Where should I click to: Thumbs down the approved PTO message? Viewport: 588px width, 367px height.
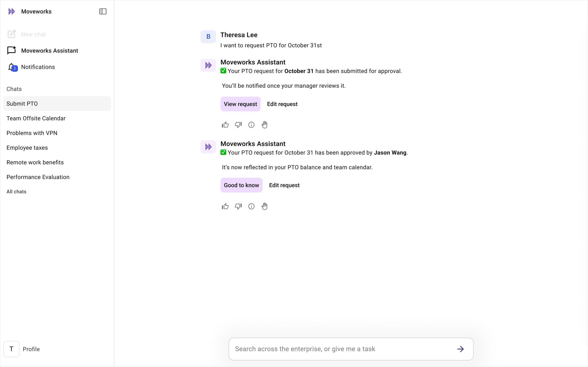pyautogui.click(x=238, y=206)
